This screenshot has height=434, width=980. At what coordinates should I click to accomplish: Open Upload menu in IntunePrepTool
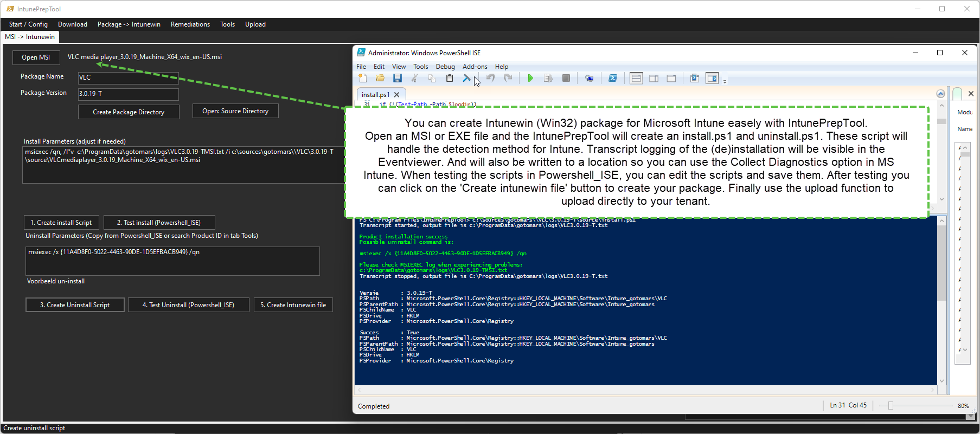point(255,24)
